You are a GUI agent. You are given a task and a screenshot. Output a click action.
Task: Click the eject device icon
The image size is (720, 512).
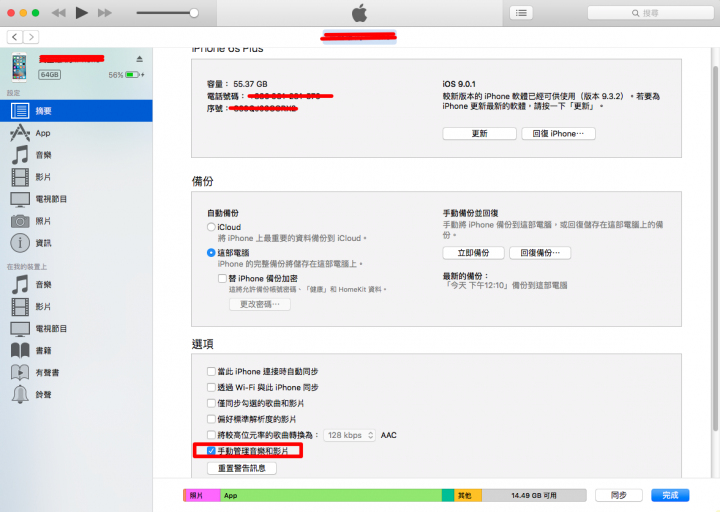[x=140, y=59]
